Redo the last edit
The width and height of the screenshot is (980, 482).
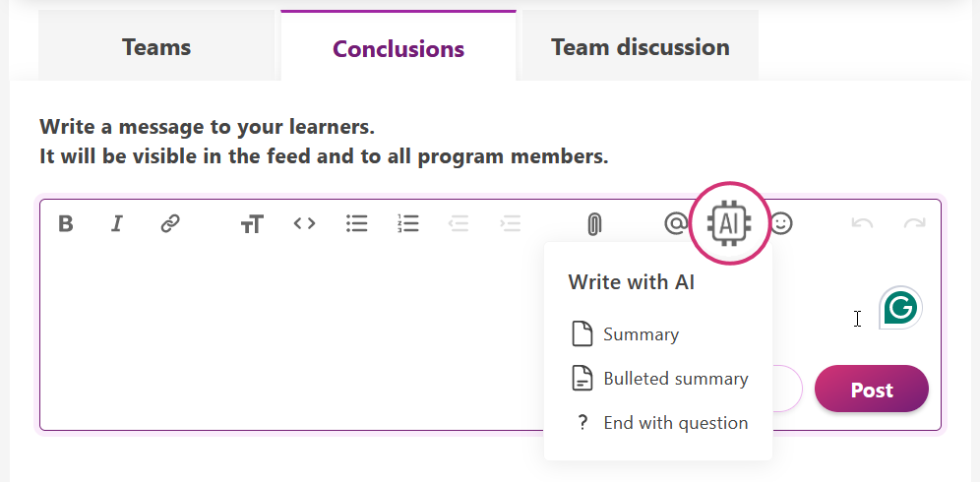915,224
